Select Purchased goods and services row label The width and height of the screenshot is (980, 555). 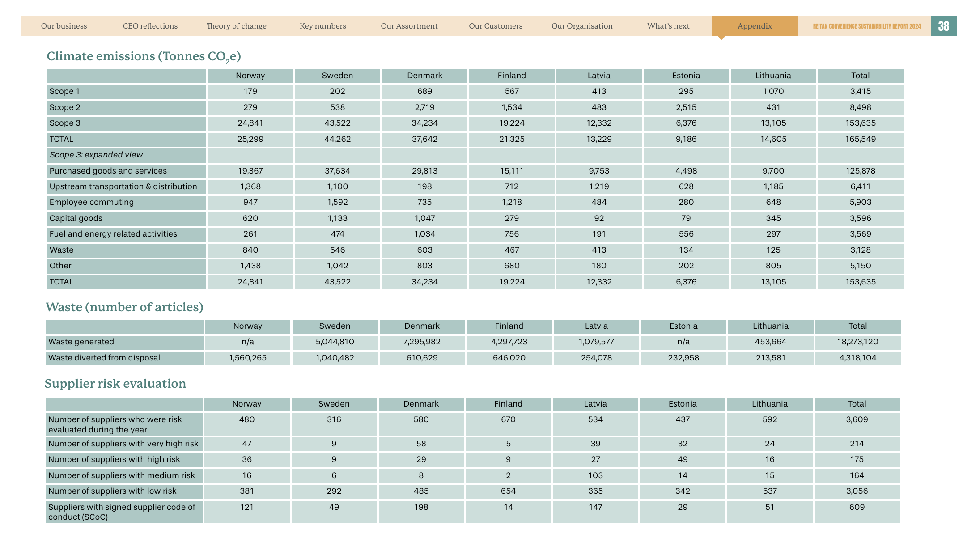(126, 171)
